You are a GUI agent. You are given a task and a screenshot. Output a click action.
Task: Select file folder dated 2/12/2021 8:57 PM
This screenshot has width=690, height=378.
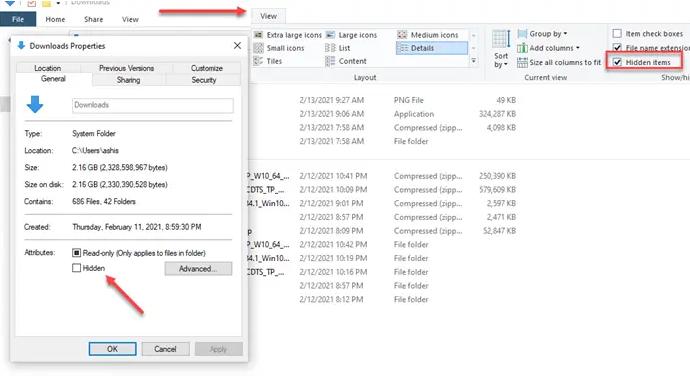(383, 286)
